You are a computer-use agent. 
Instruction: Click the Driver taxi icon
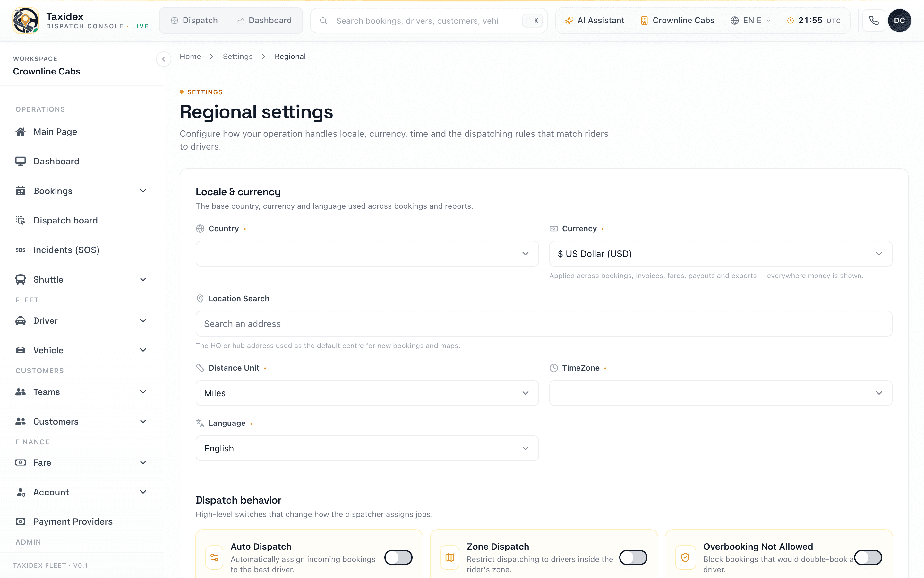click(21, 320)
